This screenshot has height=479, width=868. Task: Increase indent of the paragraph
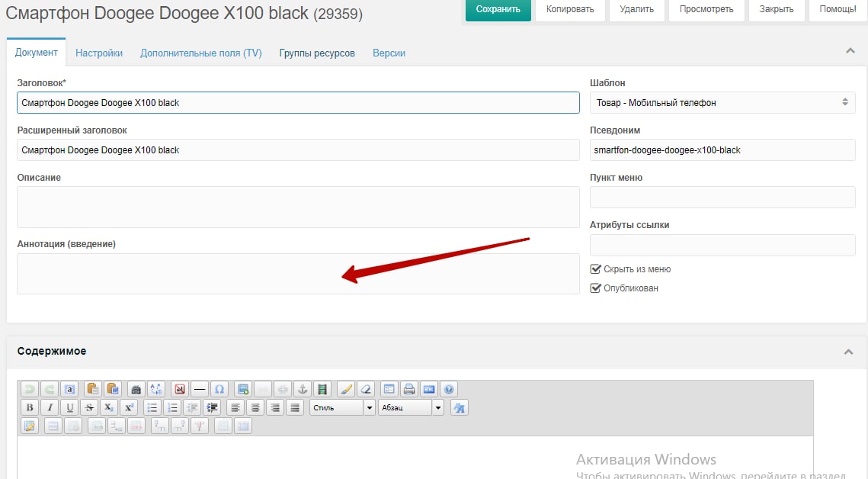[212, 407]
